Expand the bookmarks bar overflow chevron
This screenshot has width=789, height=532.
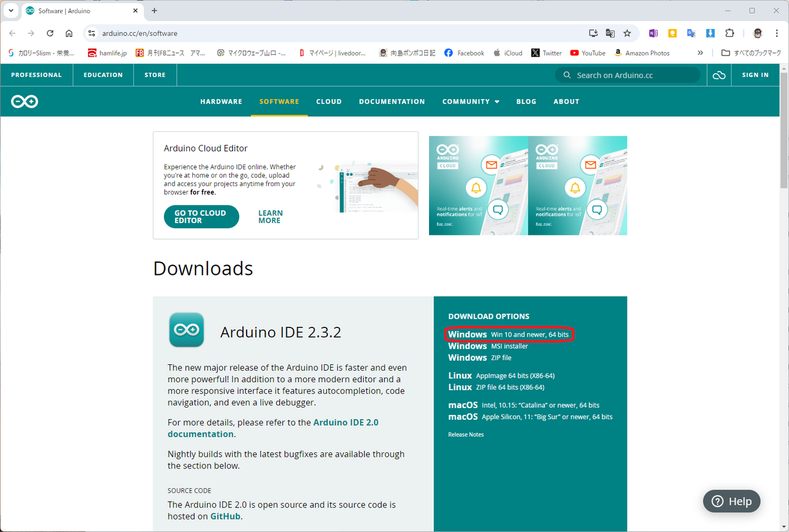coord(700,53)
